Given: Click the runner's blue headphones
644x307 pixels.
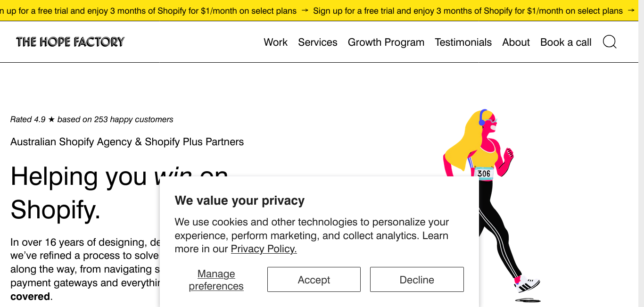Looking at the screenshot, I should (x=482, y=117).
